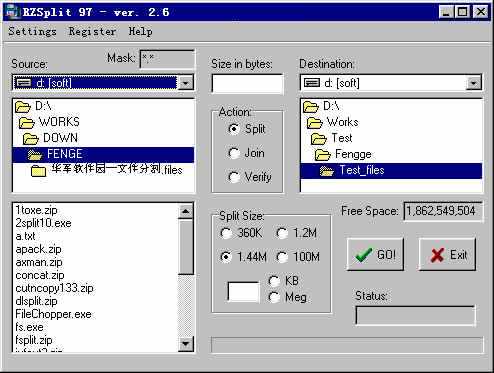Click the Test folder icon in Destination tree
The image size is (494, 373).
click(x=318, y=138)
